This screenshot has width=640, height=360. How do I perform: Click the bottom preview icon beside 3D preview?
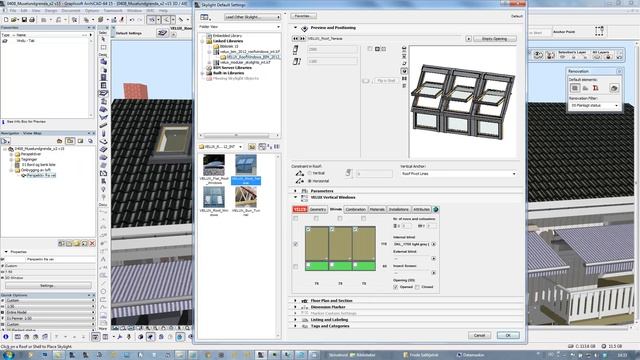404,86
